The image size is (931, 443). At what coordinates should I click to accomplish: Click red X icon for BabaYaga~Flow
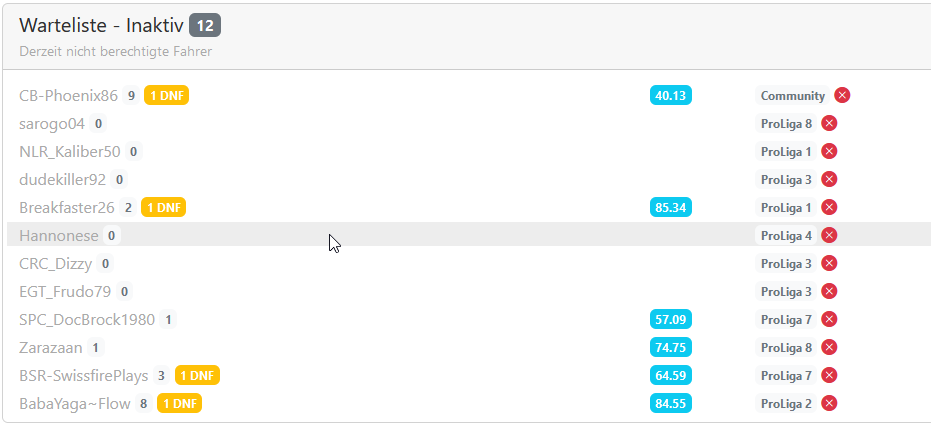(x=829, y=404)
